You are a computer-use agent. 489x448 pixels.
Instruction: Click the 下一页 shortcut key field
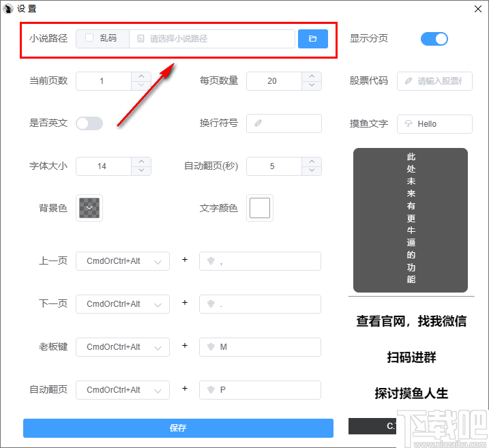pos(260,304)
